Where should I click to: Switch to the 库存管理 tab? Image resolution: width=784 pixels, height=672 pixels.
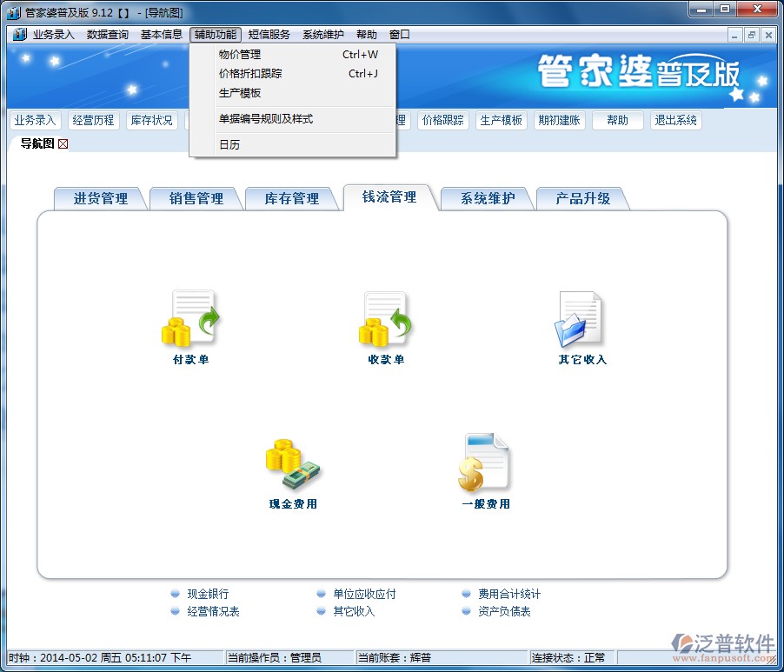pos(291,198)
